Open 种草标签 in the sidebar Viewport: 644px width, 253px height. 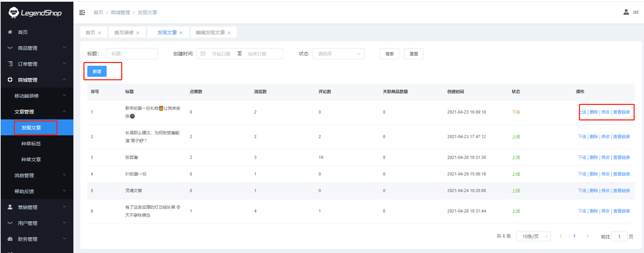coord(31,144)
